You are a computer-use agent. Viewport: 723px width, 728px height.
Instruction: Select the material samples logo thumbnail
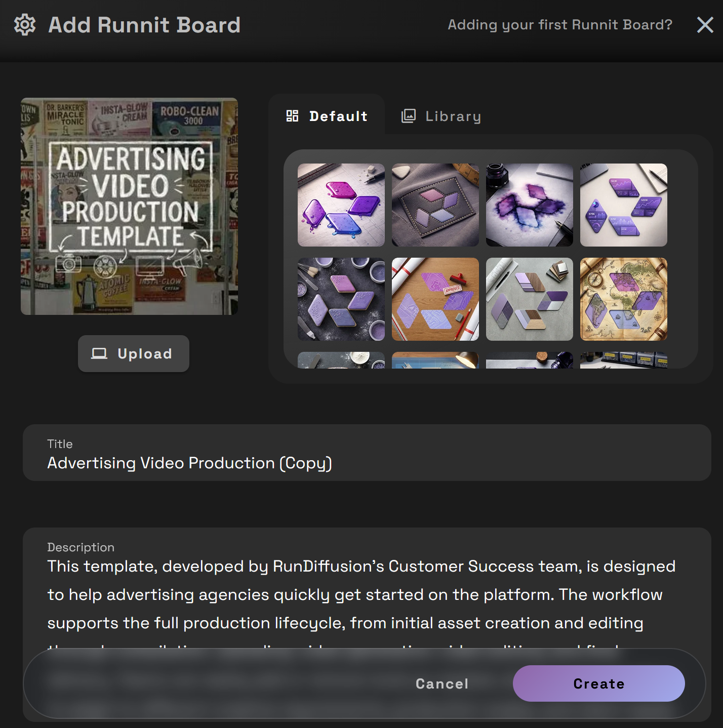coord(529,299)
